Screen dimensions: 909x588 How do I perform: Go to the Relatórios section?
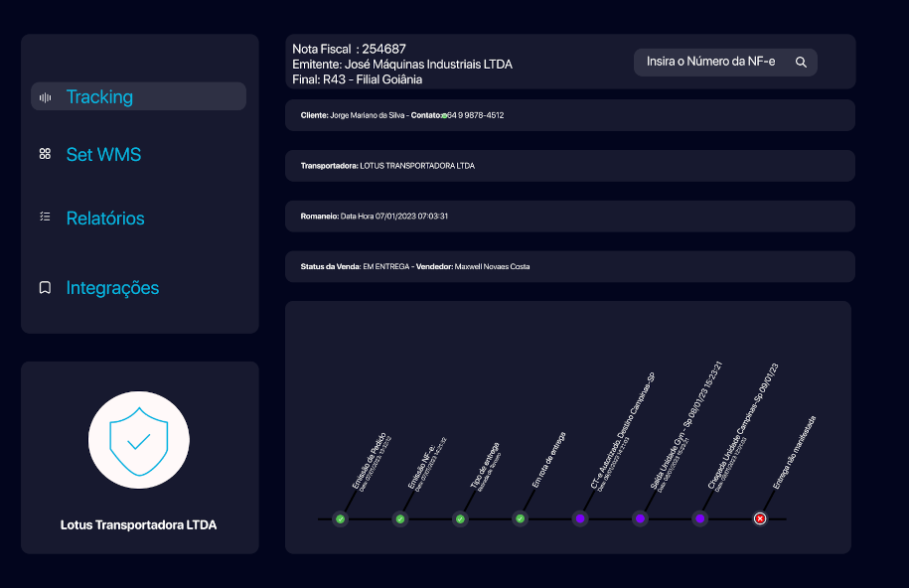point(105,219)
